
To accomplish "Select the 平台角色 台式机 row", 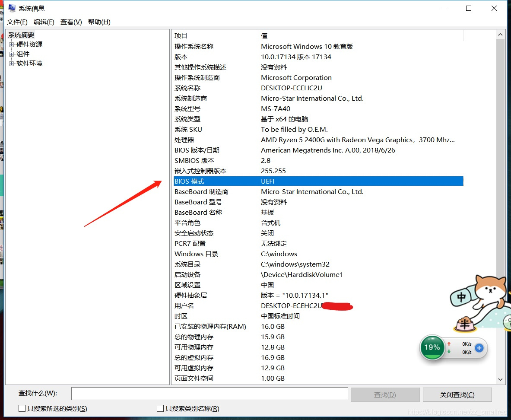I will (x=318, y=223).
